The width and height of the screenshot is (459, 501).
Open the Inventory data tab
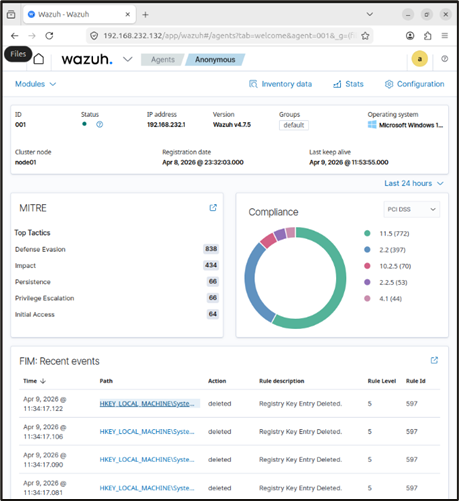(280, 84)
